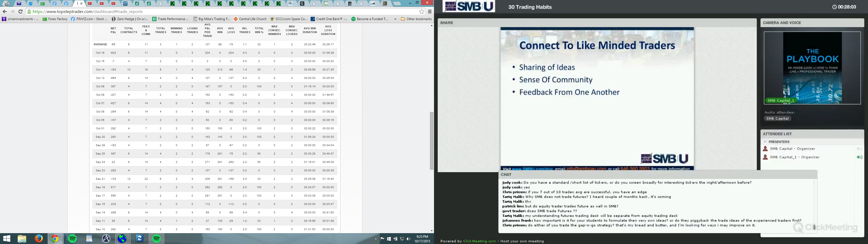Switch to the G icon tab
This screenshot has width=868, height=244.
coord(302,4)
